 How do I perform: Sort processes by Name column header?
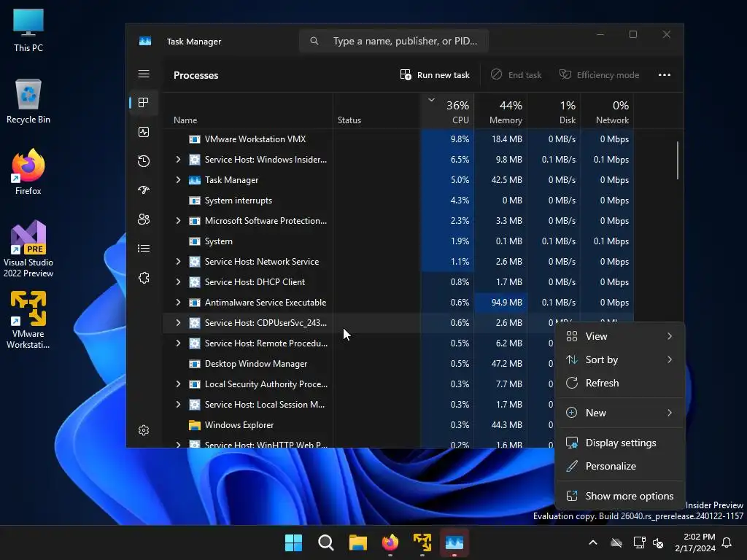pyautogui.click(x=248, y=112)
